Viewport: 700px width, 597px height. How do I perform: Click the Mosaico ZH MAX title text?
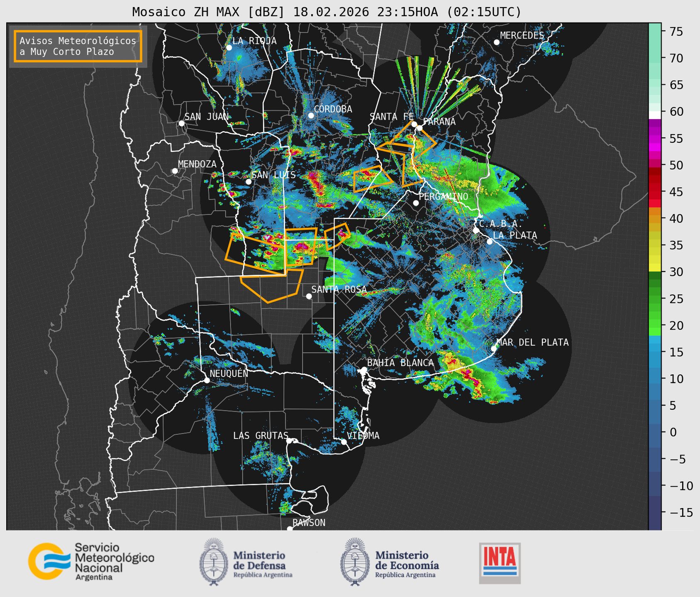(327, 12)
